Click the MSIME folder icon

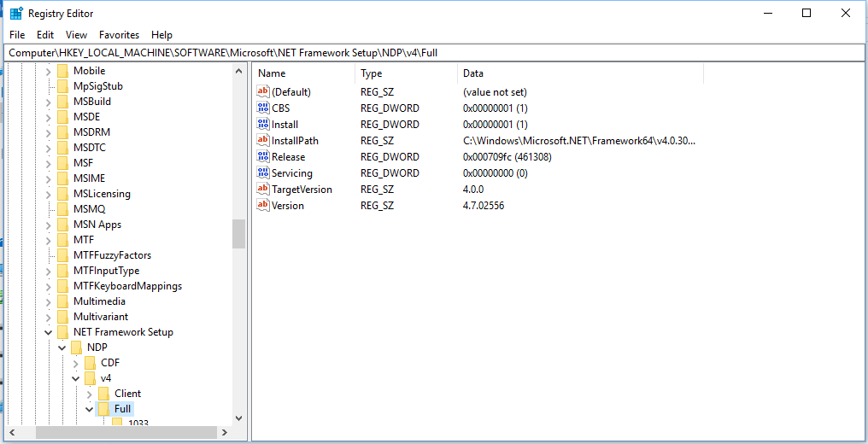[x=62, y=178]
